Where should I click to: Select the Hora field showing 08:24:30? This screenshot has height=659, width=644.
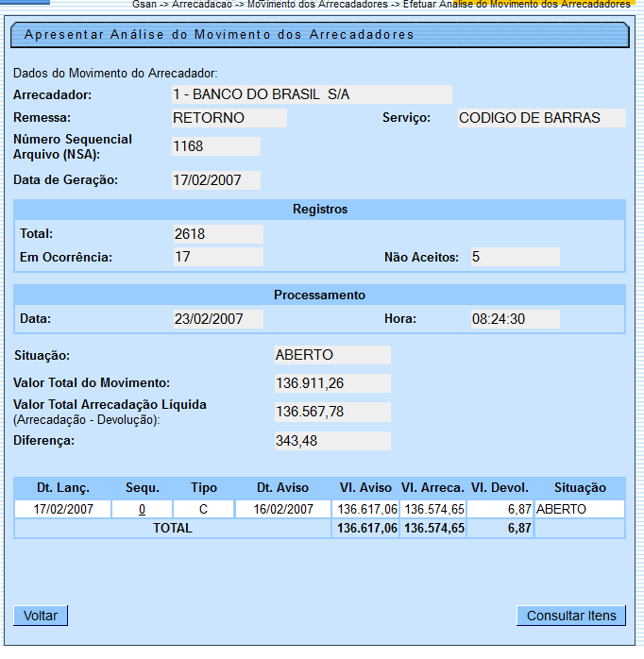(x=514, y=319)
